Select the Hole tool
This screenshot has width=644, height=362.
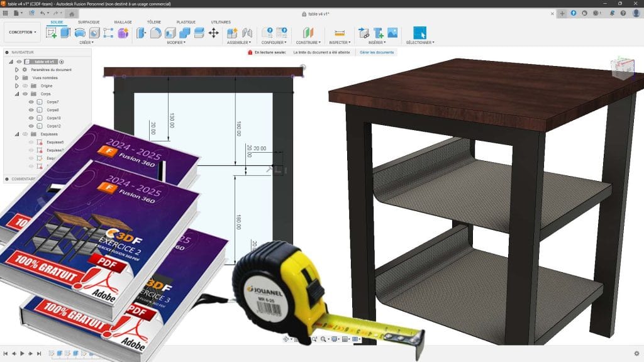pos(94,33)
